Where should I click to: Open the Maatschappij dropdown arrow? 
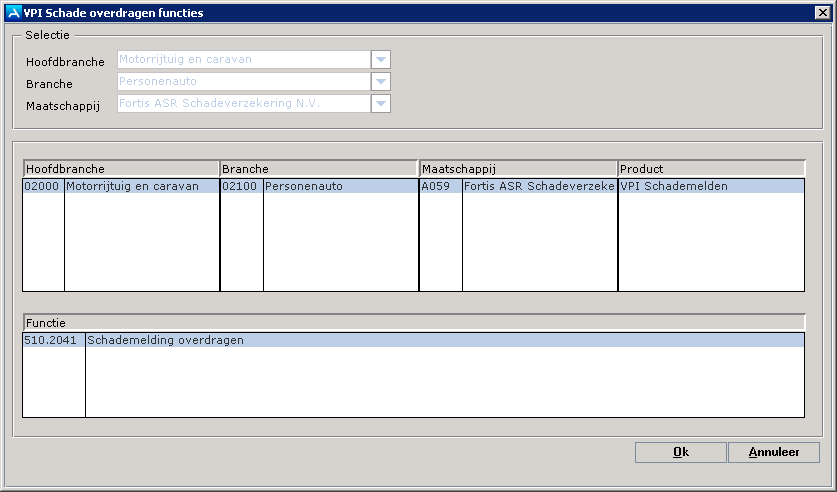(x=380, y=104)
